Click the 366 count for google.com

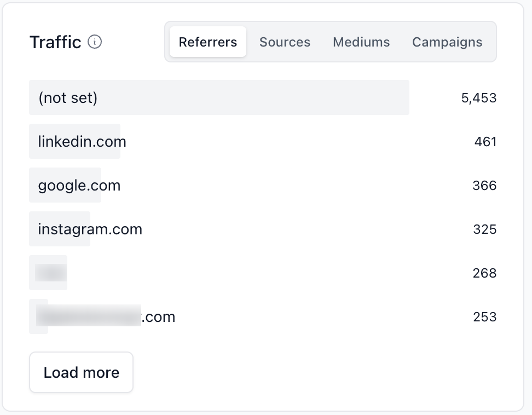[484, 186]
